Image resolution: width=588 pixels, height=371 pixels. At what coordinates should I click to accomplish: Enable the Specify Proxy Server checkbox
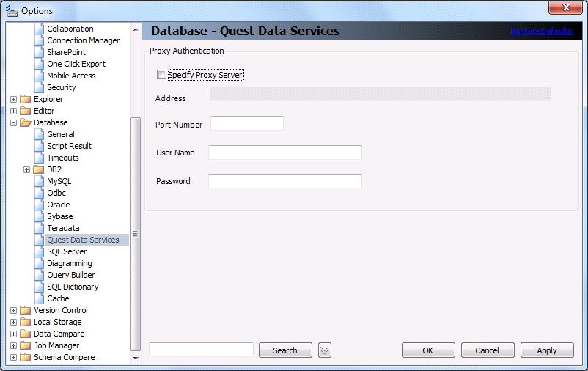tap(161, 75)
